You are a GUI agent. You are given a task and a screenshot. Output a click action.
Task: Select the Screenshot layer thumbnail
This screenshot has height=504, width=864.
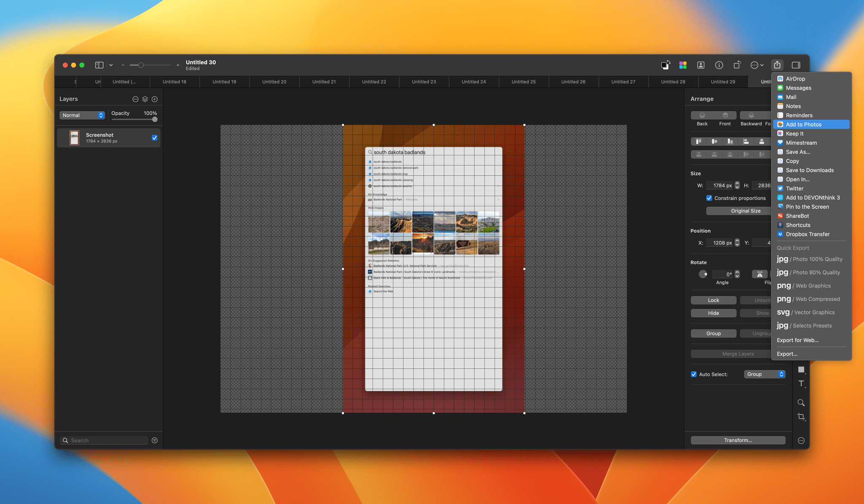74,138
